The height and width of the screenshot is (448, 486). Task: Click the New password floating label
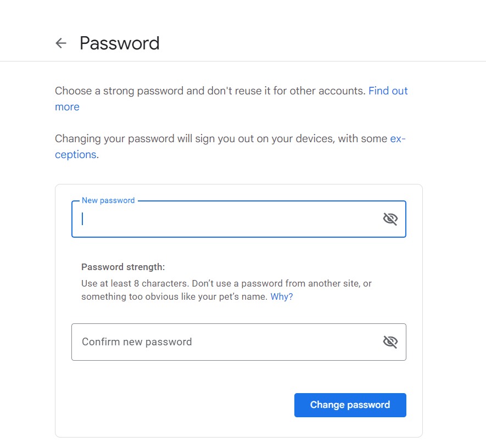pyautogui.click(x=108, y=200)
